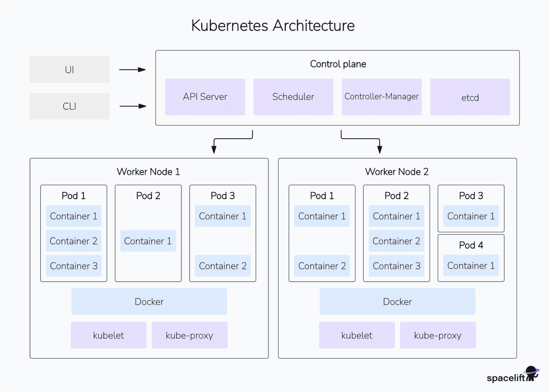549x392 pixels.
Task: Click the Controller-Manager component
Action: [382, 97]
